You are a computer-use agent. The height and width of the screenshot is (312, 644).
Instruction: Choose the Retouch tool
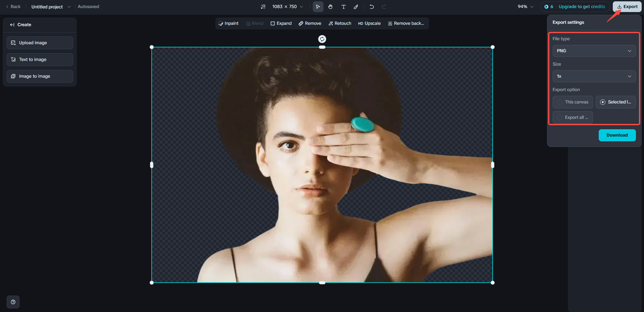pos(340,24)
